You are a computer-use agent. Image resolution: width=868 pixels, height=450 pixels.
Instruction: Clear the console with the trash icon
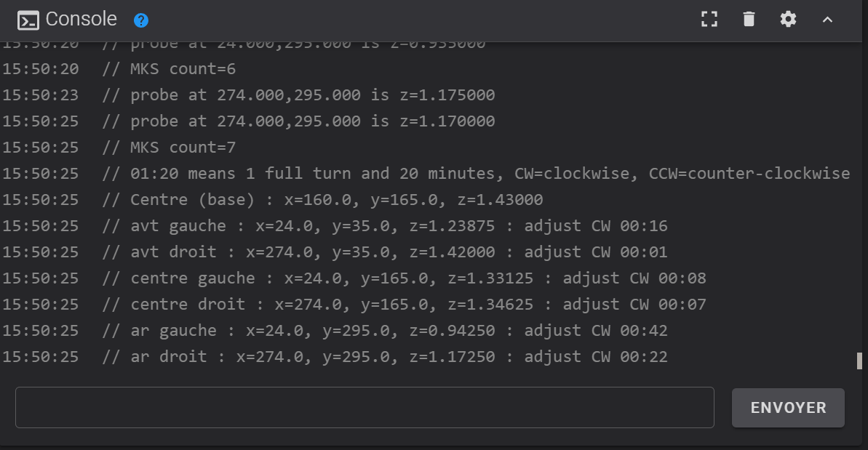click(x=749, y=20)
